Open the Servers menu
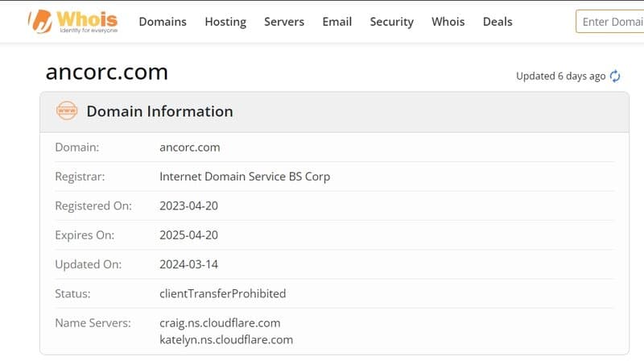This screenshot has width=644, height=361. tap(284, 22)
